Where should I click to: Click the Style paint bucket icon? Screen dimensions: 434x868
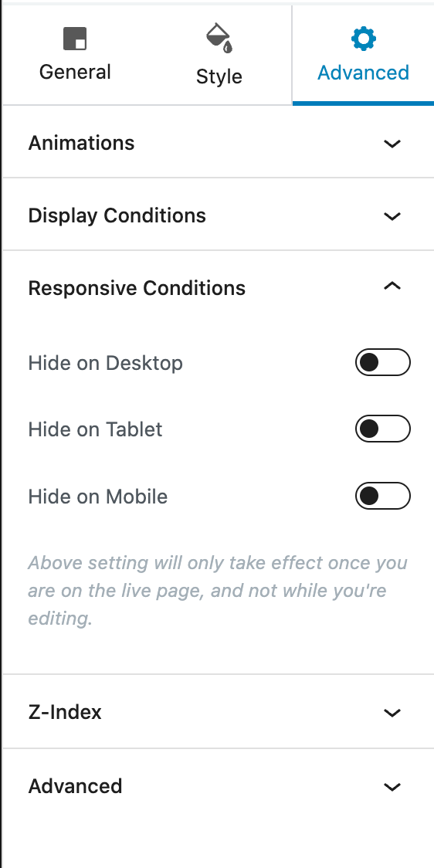pos(219,38)
